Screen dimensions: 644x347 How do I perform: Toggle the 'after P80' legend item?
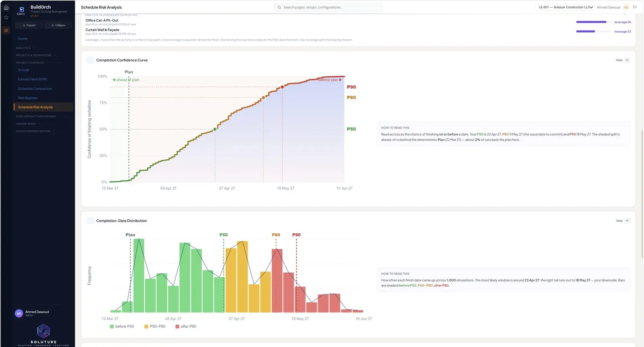click(x=186, y=326)
